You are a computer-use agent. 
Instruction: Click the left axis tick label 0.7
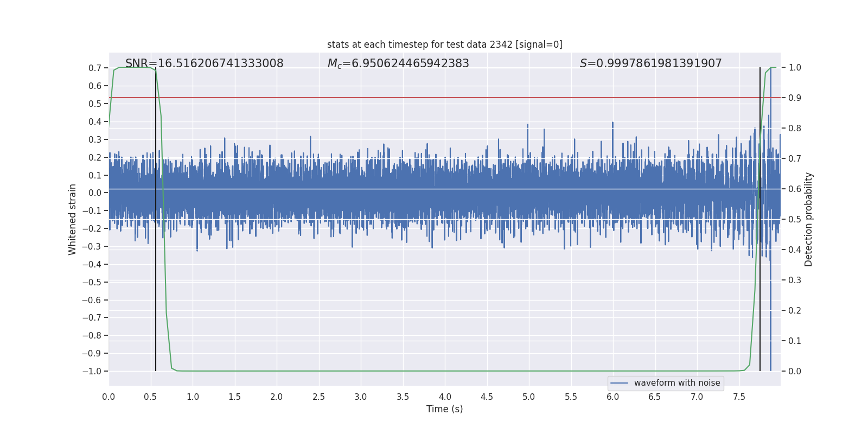[95, 68]
